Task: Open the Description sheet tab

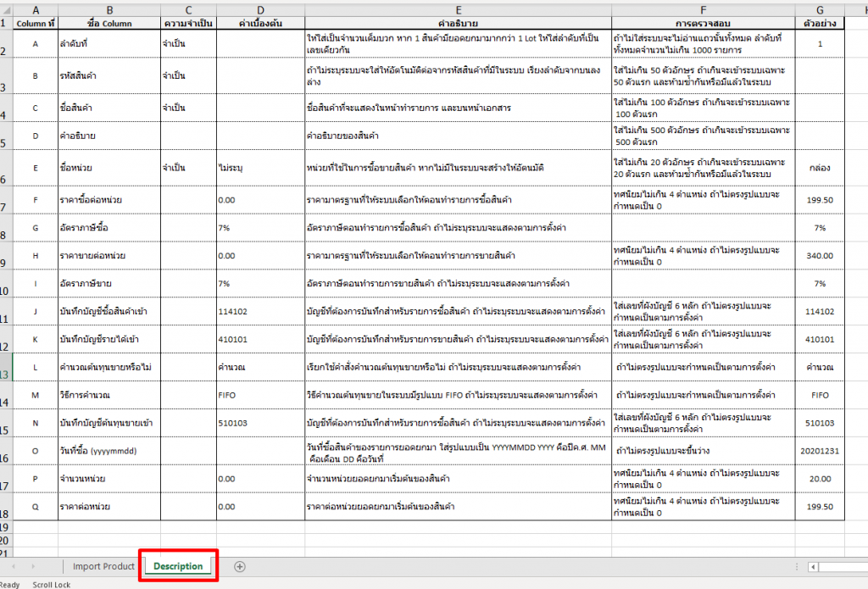Action: click(x=178, y=566)
